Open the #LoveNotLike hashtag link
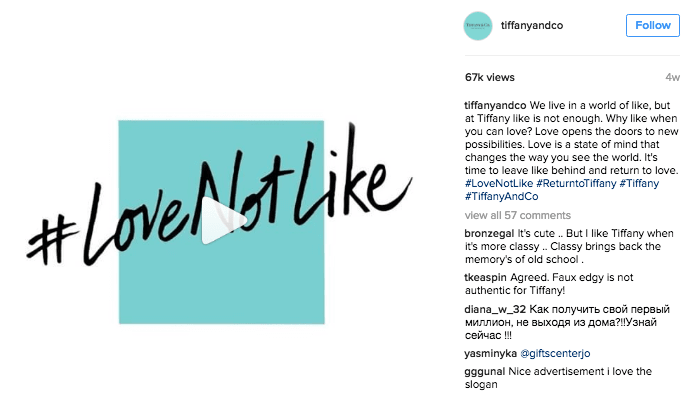Image resolution: width=693 pixels, height=395 pixels. (499, 183)
